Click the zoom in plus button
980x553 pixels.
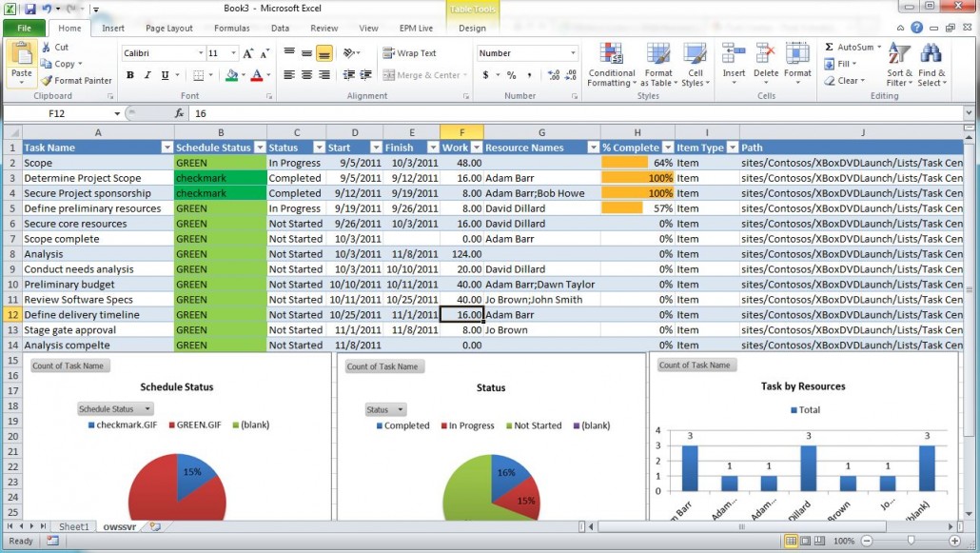(x=954, y=541)
